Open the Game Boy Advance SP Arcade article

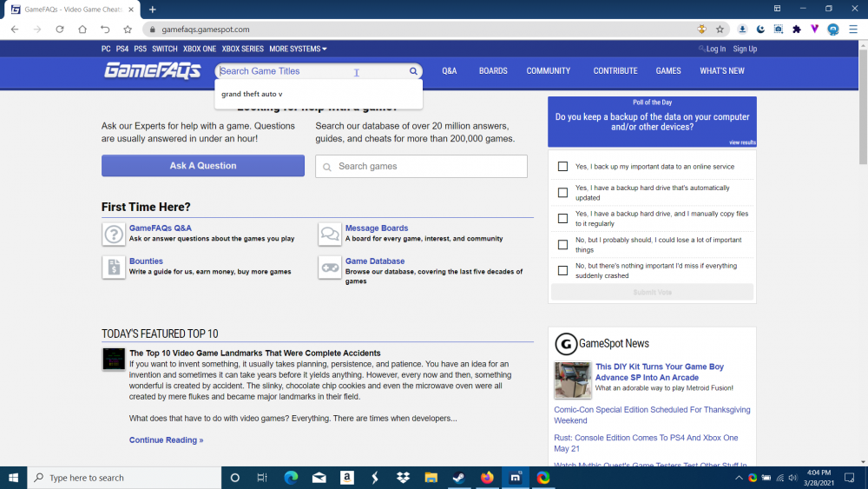660,372
